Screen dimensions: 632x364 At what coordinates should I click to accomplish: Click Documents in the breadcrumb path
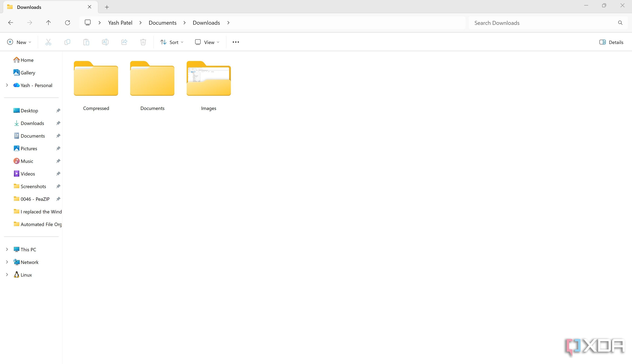point(163,23)
